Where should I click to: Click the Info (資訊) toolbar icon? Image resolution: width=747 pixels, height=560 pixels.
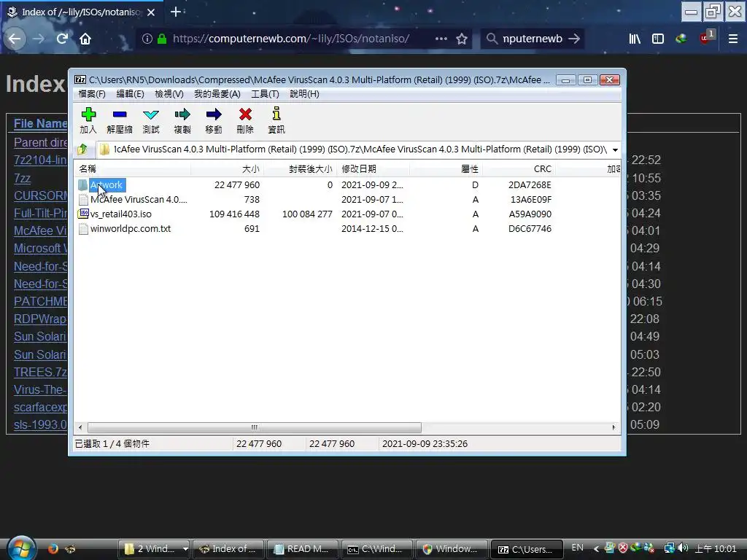(276, 114)
